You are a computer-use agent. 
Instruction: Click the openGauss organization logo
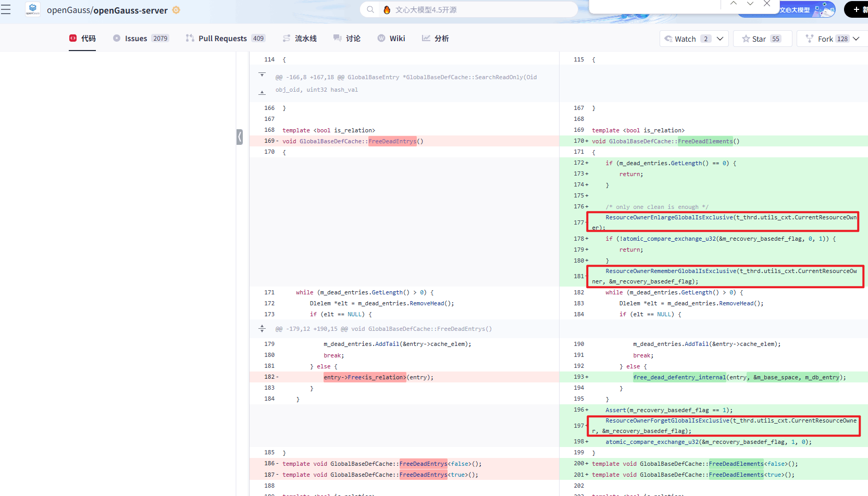[x=32, y=9]
